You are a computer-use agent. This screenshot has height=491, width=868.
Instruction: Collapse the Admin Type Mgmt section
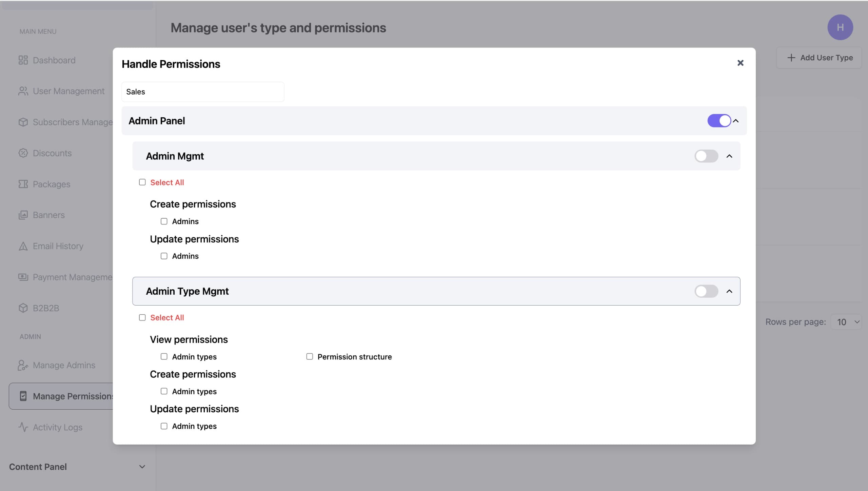tap(729, 291)
